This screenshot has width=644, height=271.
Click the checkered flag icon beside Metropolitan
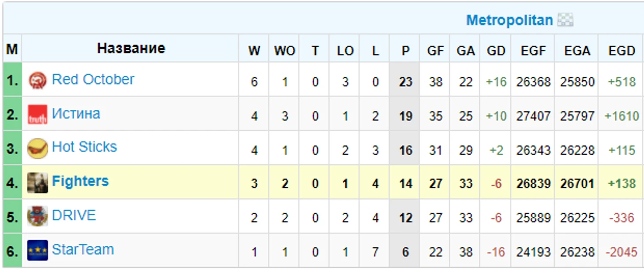[565, 20]
